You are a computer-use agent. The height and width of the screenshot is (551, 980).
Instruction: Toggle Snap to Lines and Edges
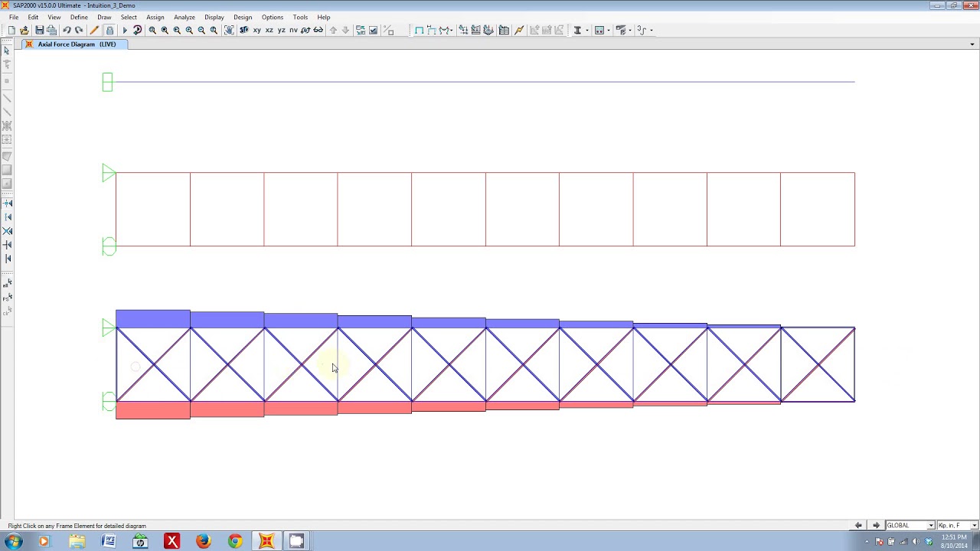pos(8,259)
